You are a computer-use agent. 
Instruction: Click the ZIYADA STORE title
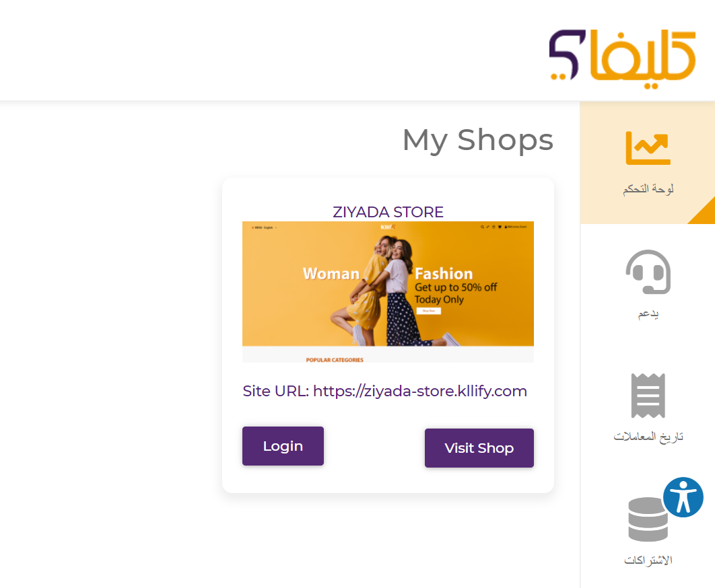coord(388,212)
